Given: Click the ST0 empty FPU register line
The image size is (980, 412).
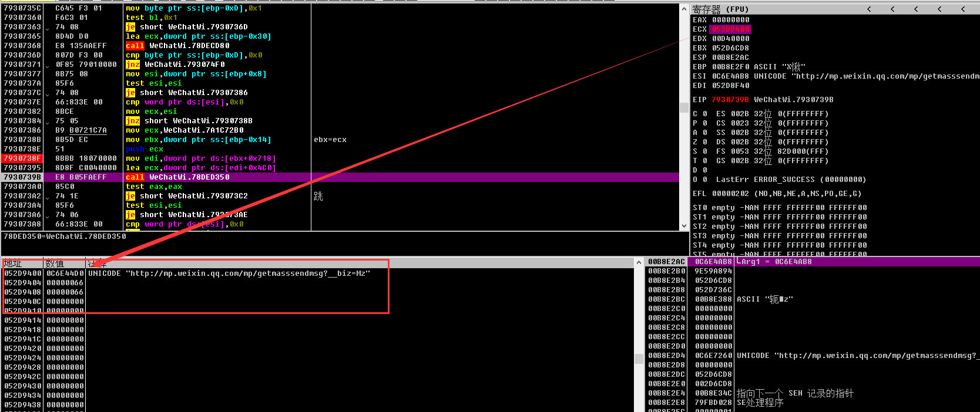Looking at the screenshot, I should [x=780, y=208].
